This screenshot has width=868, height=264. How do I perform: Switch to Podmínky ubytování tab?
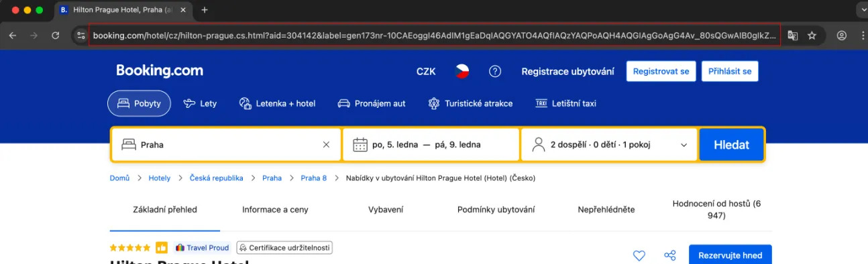pyautogui.click(x=496, y=210)
